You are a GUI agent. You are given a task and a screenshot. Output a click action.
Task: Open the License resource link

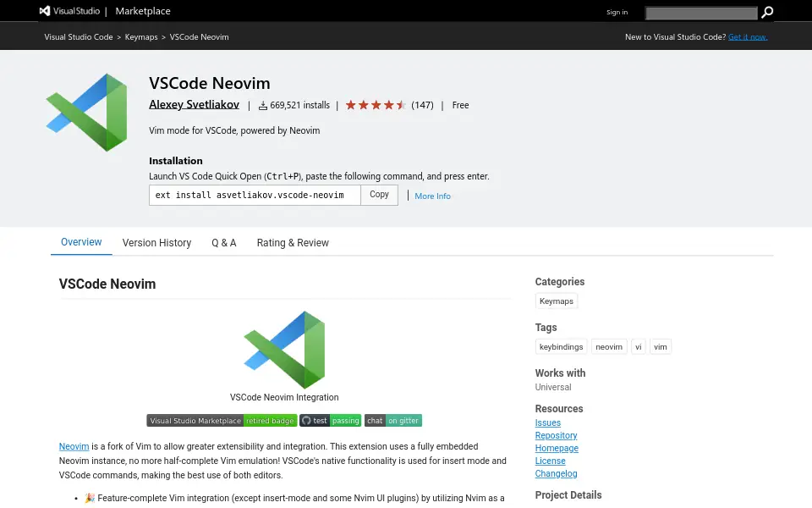click(550, 461)
